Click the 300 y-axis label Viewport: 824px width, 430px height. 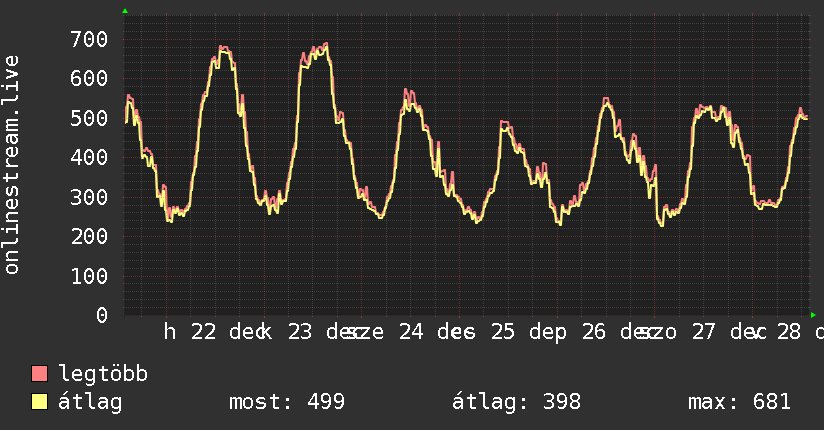tap(89, 198)
